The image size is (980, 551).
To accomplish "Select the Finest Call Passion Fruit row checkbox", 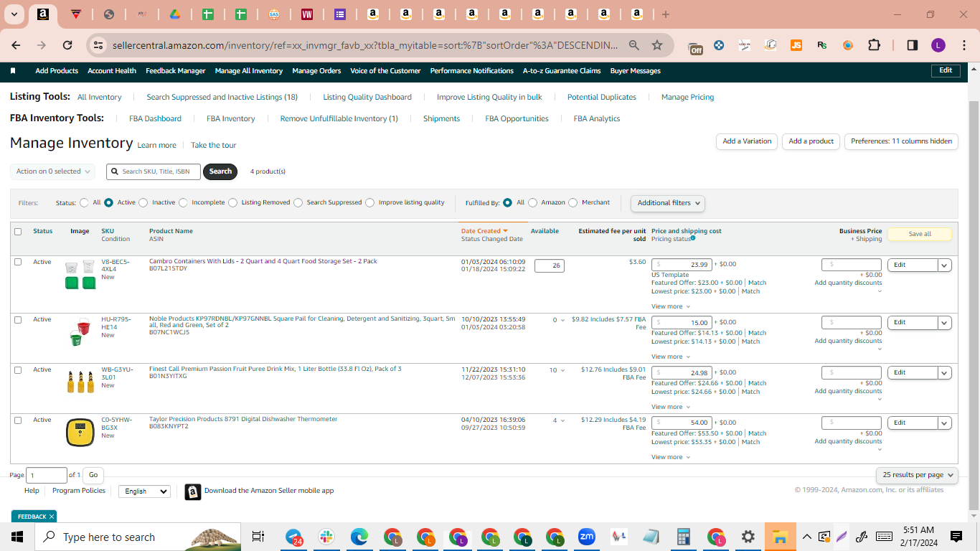I will pyautogui.click(x=18, y=370).
